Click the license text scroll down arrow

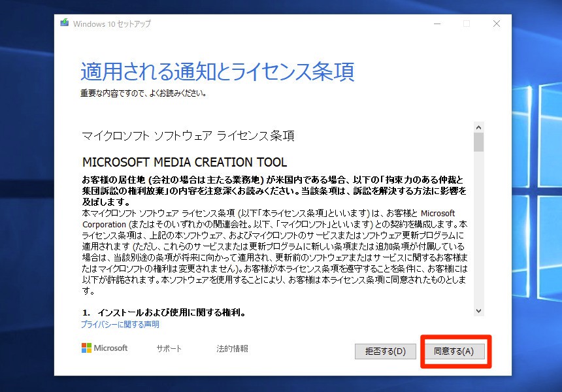(x=478, y=311)
